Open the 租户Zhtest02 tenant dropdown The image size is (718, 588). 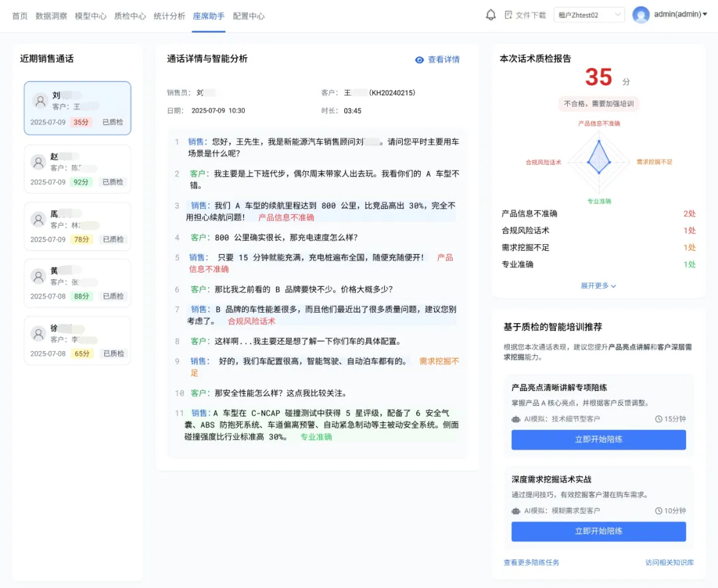[x=589, y=15]
